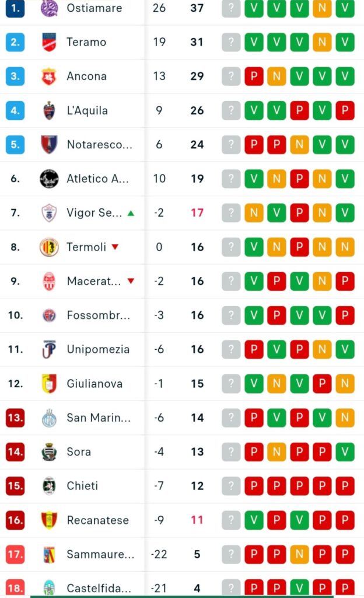The width and height of the screenshot is (364, 598).
Task: Click the orange N badge in Sammaure... row
Action: coord(299,554)
